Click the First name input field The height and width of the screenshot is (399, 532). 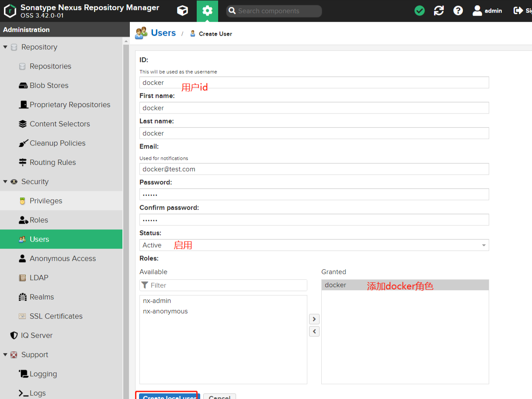[x=314, y=108]
